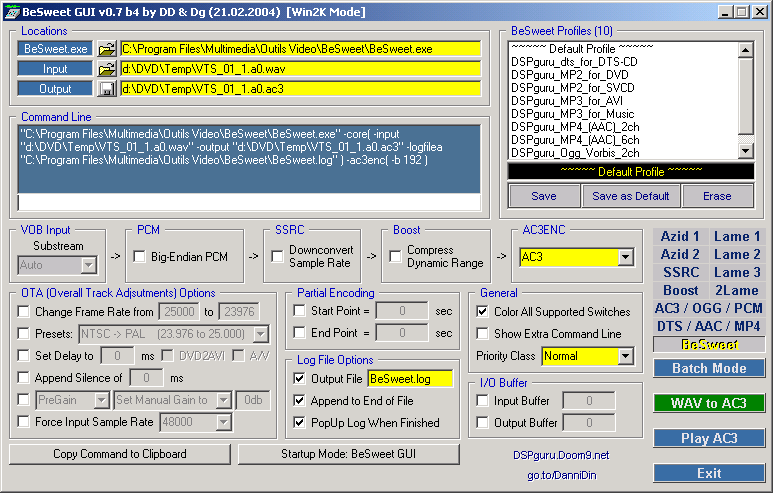This screenshot has width=773, height=493.
Task: Uncheck Append to End of File
Action: click(299, 400)
